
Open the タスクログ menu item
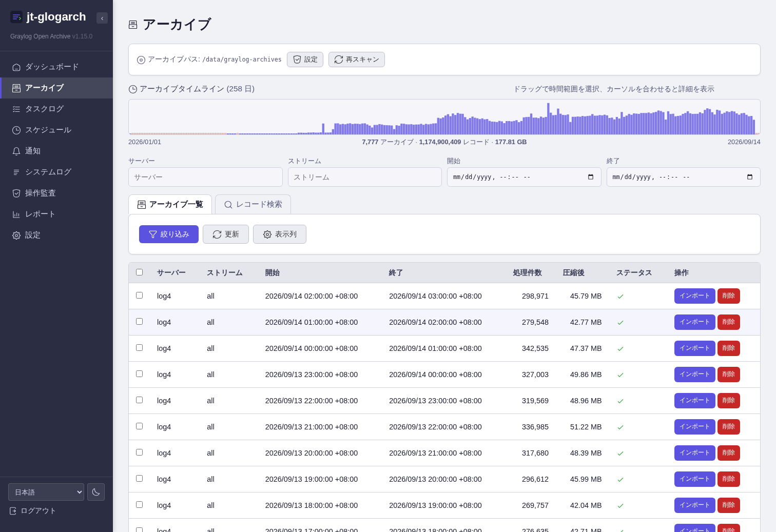(x=56, y=109)
